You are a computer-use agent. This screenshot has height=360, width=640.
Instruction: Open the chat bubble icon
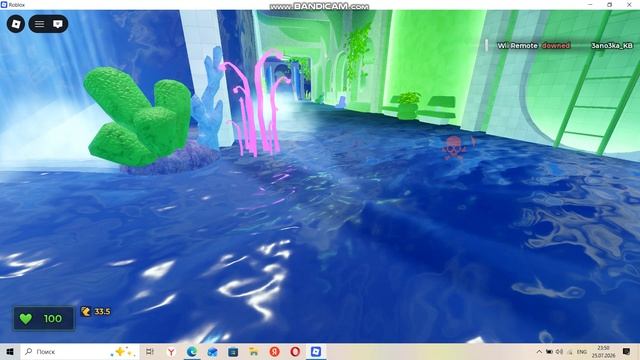[58, 24]
